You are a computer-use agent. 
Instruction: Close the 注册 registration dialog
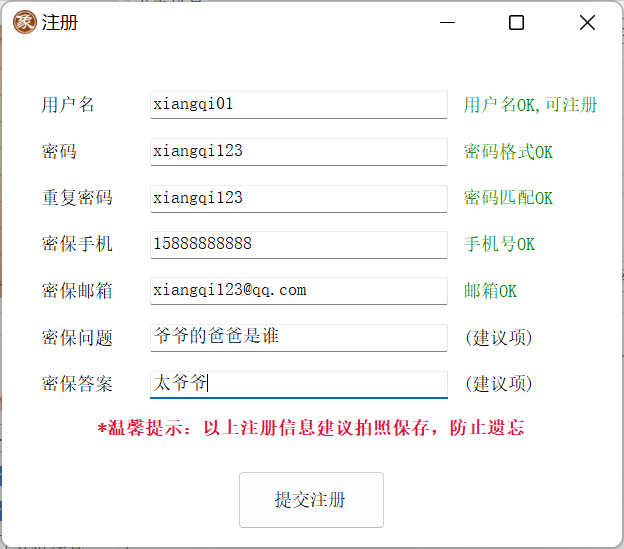tap(587, 22)
